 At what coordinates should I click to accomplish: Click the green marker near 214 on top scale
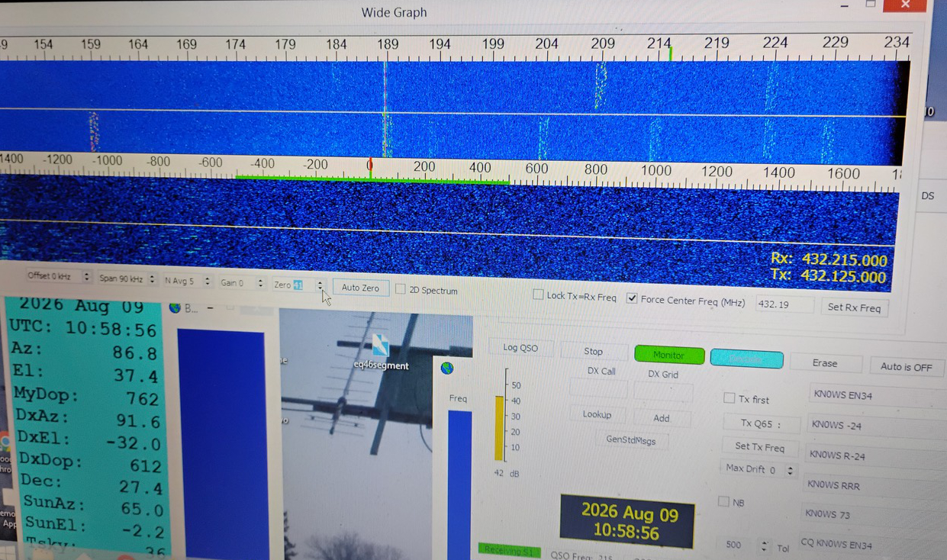click(x=671, y=53)
